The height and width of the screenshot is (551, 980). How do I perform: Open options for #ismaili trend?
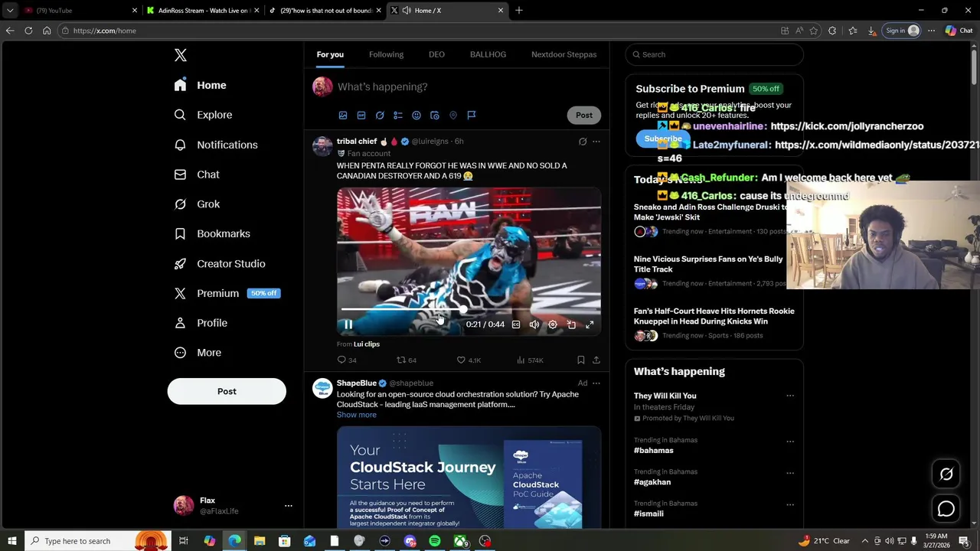(x=790, y=504)
